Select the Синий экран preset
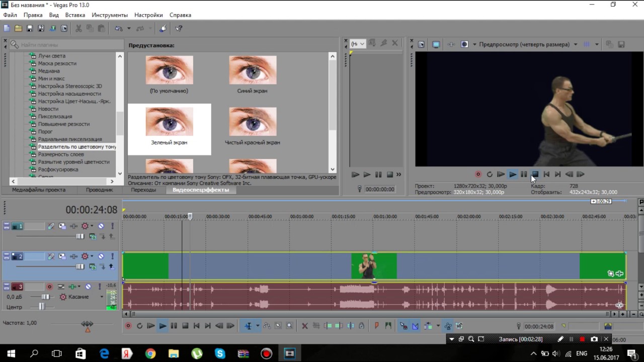 click(252, 74)
